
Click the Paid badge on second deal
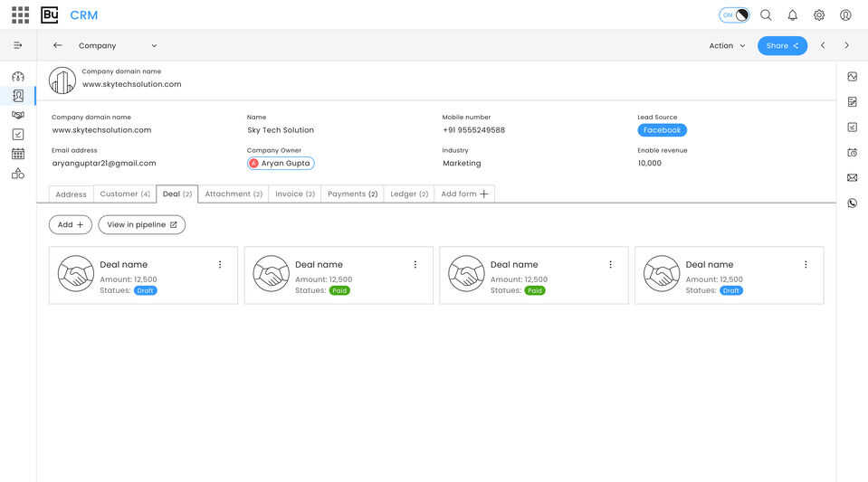point(339,290)
